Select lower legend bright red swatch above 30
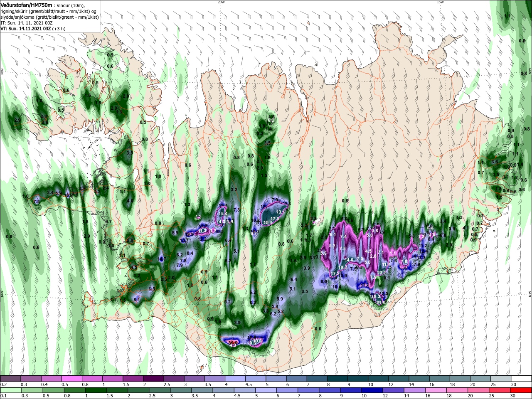532x399 pixels. [522, 390]
